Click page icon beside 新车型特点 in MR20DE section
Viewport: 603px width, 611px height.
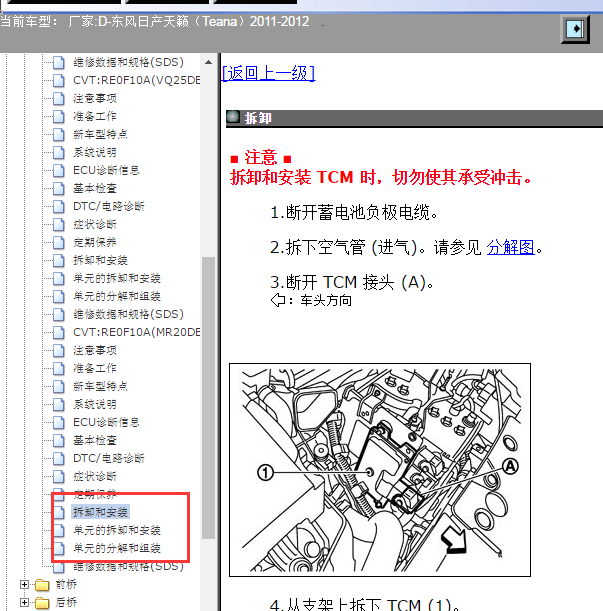point(58,386)
